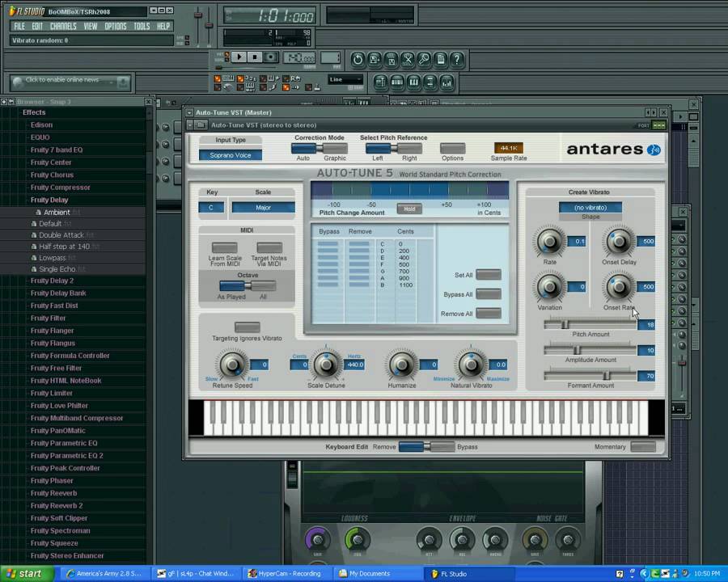The height and width of the screenshot is (582, 728).
Task: Toggle Pitch Reference Left/Right switch
Action: [394, 149]
